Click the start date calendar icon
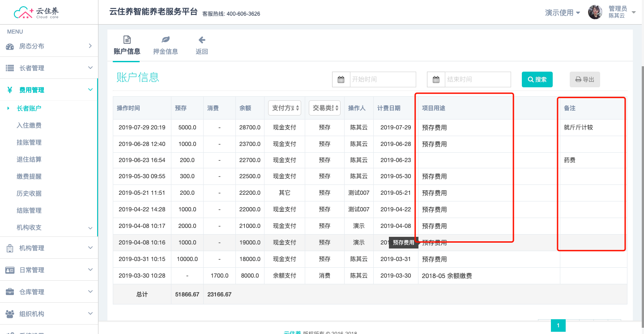Screen dimensions: 644x334 pos(341,80)
